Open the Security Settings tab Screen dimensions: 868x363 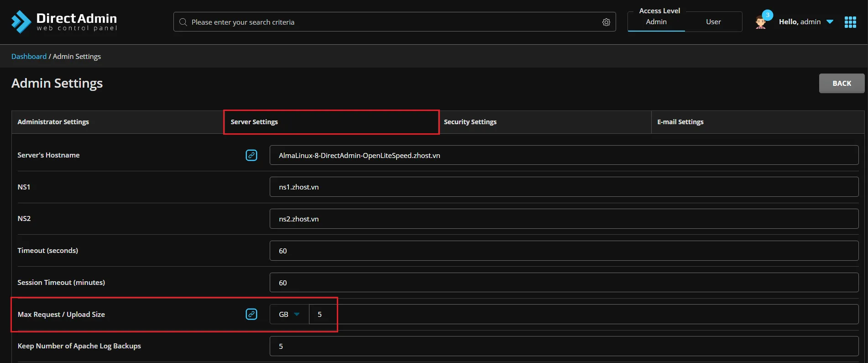pyautogui.click(x=545, y=122)
